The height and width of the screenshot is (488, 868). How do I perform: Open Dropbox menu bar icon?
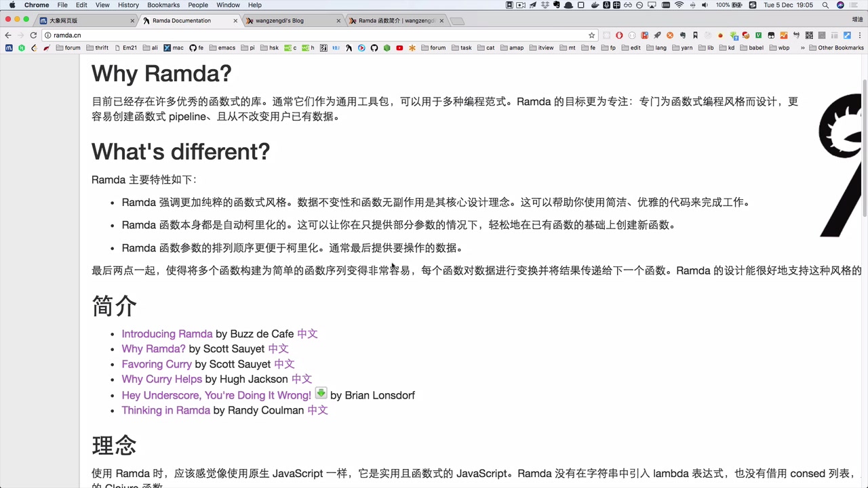(x=545, y=5)
